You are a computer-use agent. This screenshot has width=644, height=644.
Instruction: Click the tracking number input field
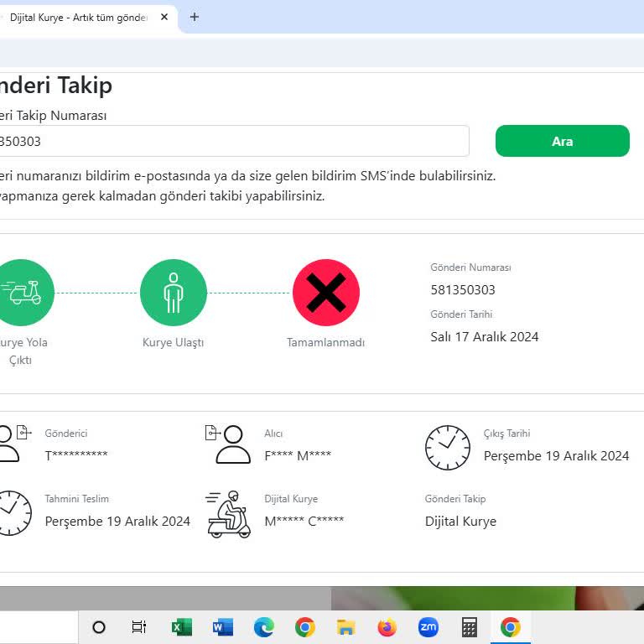click(234, 141)
